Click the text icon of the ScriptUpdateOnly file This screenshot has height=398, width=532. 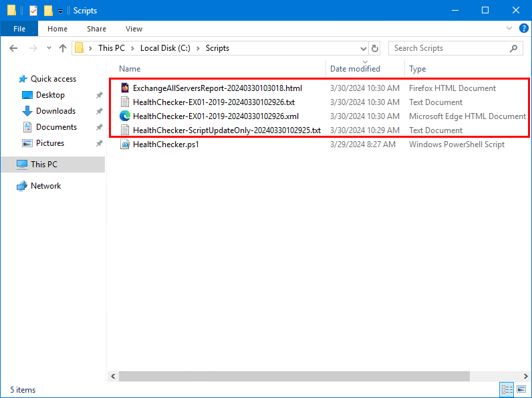click(125, 130)
